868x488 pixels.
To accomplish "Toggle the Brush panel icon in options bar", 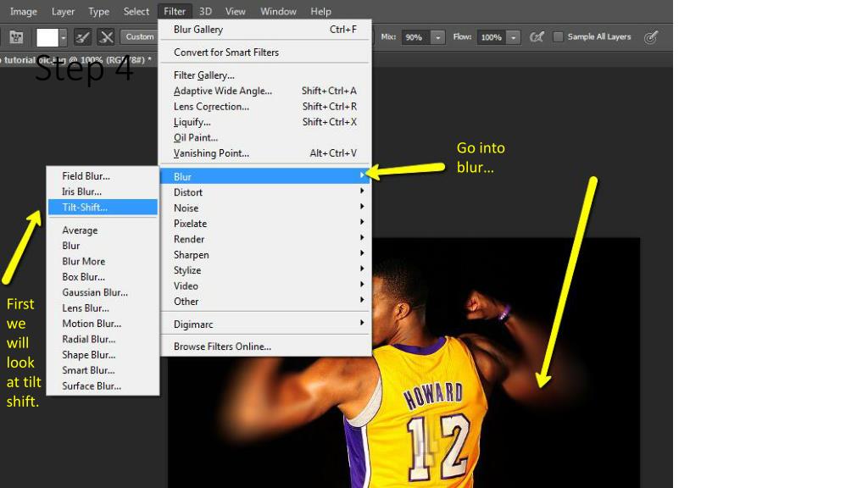I will (16, 37).
